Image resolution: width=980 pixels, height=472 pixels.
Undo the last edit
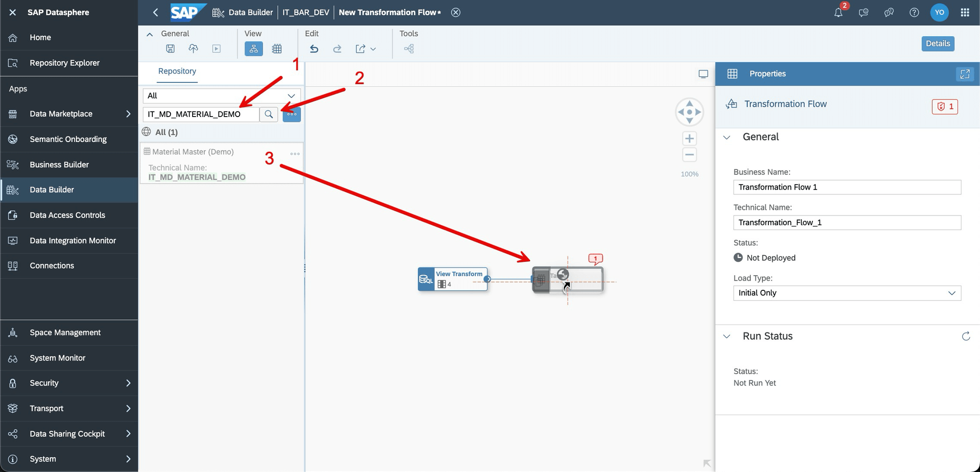314,48
